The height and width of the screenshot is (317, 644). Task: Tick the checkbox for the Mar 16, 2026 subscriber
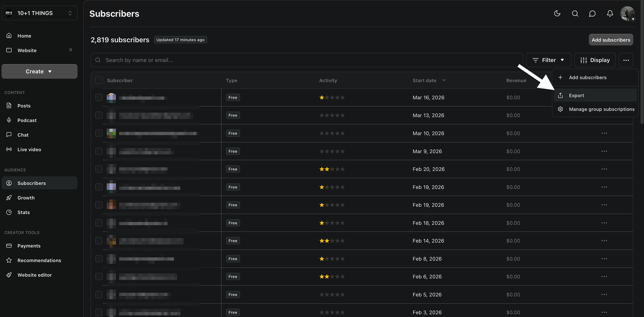[x=99, y=97]
